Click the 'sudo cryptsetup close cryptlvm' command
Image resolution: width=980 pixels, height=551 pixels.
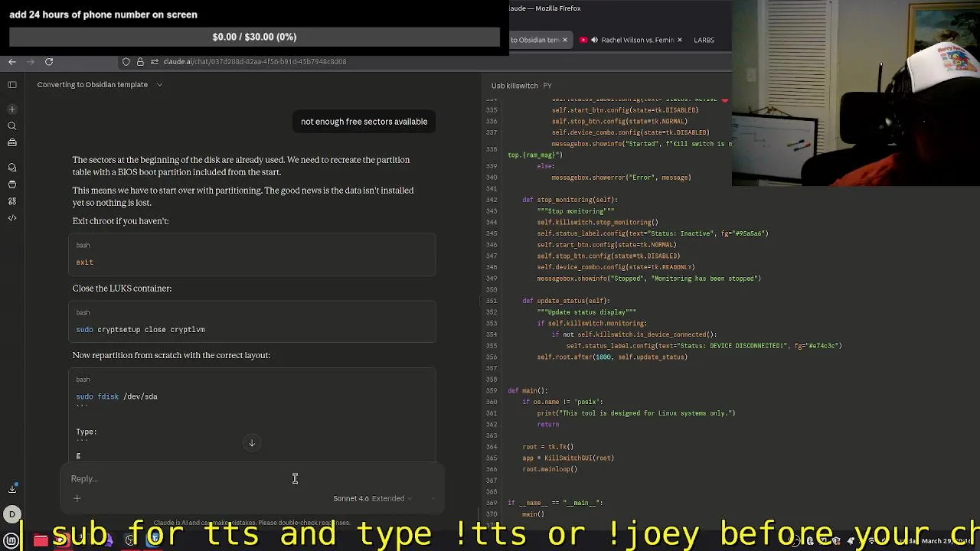tap(140, 330)
